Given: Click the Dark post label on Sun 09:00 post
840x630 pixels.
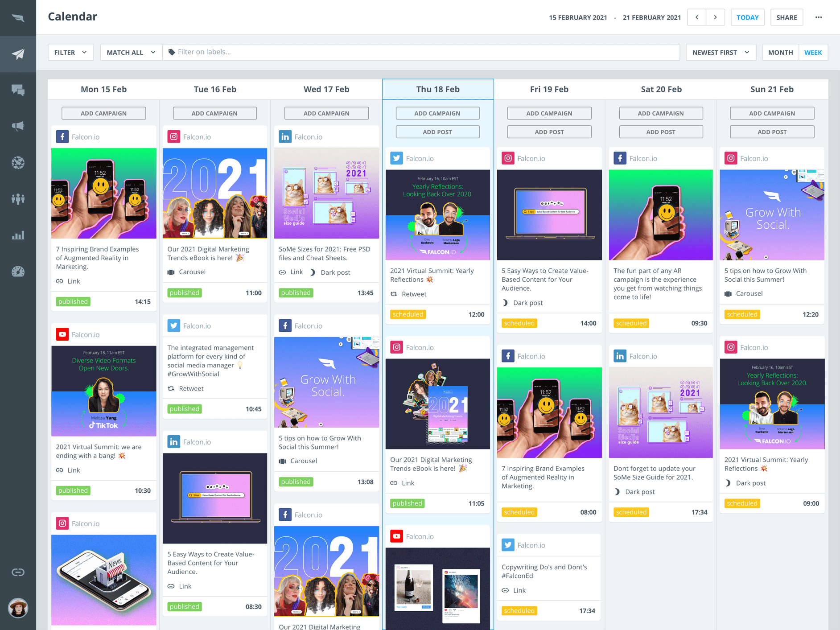Looking at the screenshot, I should coord(750,483).
